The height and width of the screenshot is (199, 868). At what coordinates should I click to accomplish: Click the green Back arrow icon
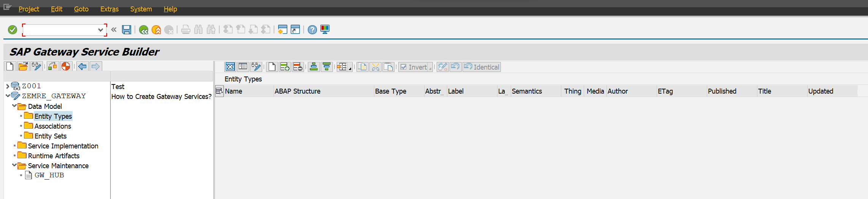tap(144, 30)
